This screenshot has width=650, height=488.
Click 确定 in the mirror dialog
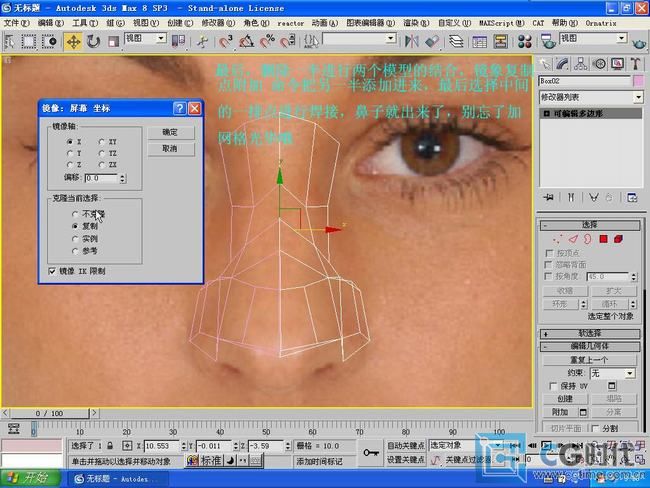pyautogui.click(x=170, y=133)
